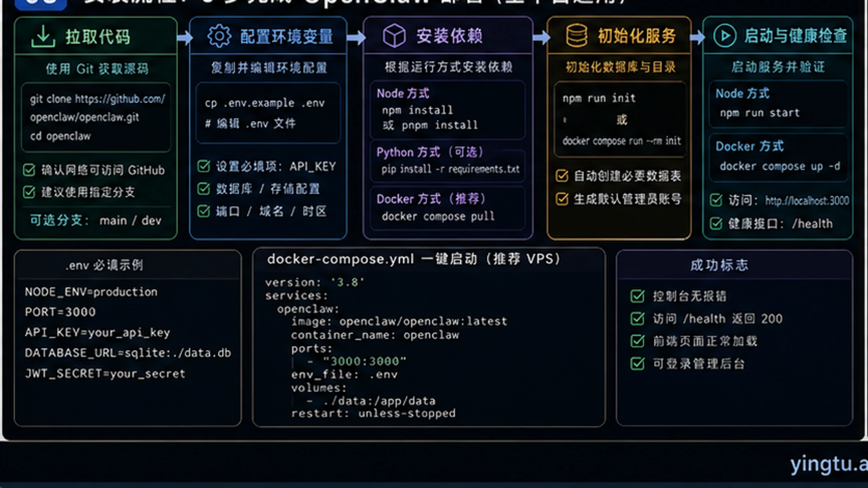Click the 'docker compose up -d' command

coord(780,166)
